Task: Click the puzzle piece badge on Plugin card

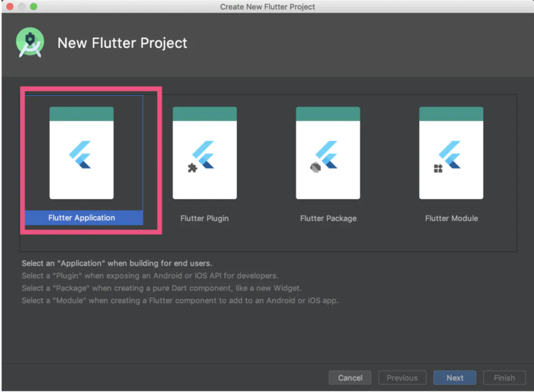Action: 192,168
